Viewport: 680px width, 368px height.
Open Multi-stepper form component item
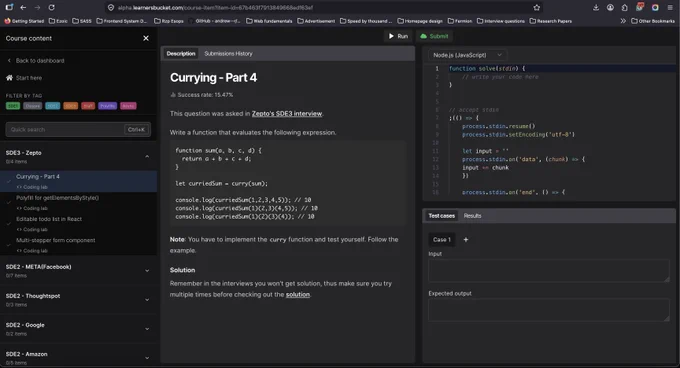tap(78, 245)
